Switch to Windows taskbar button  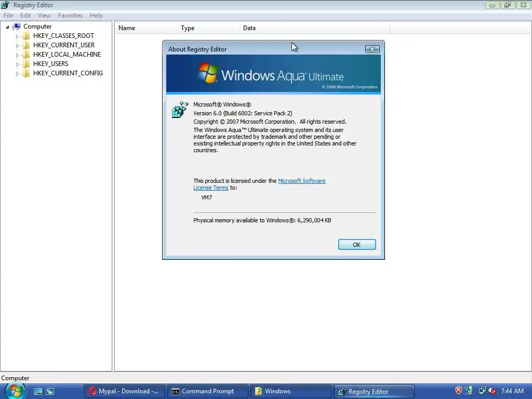pyautogui.click(x=291, y=391)
